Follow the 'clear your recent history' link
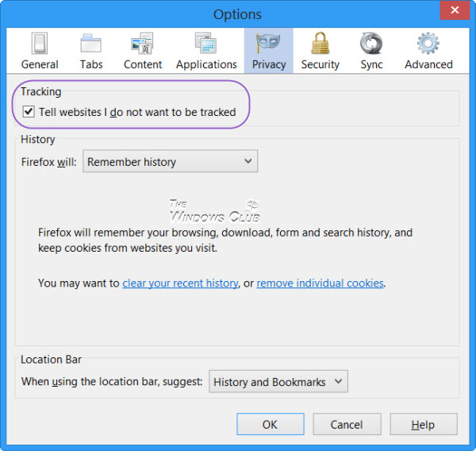 tap(180, 283)
